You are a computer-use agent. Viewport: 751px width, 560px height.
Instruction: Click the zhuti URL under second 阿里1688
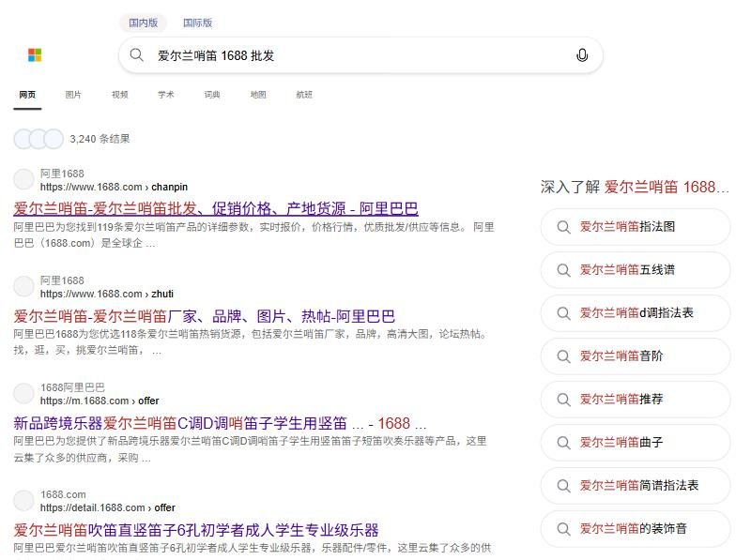pos(107,294)
